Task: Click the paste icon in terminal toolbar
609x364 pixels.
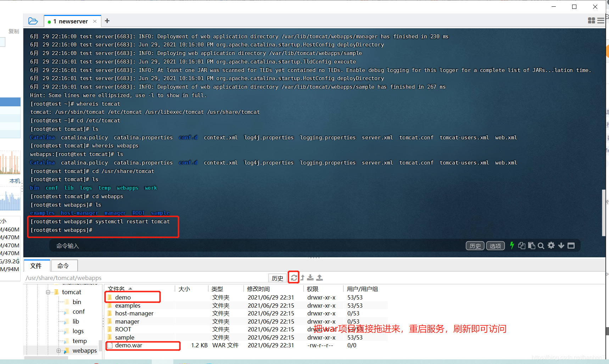Action: pyautogui.click(x=531, y=246)
